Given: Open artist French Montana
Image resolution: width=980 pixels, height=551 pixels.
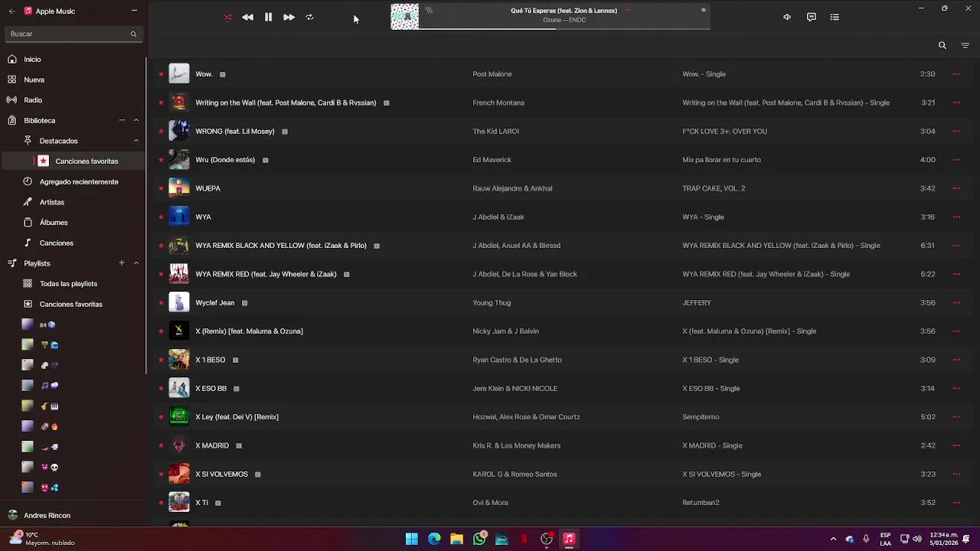Looking at the screenshot, I should click(x=498, y=103).
